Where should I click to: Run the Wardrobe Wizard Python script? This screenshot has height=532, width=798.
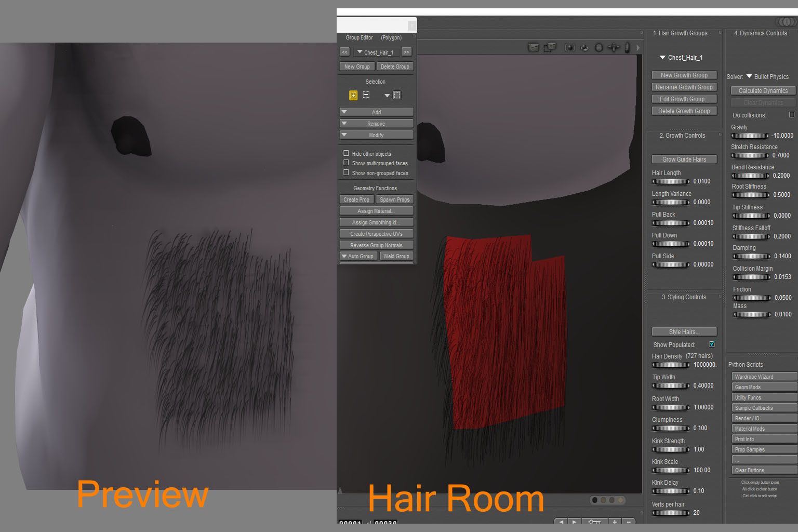click(764, 377)
